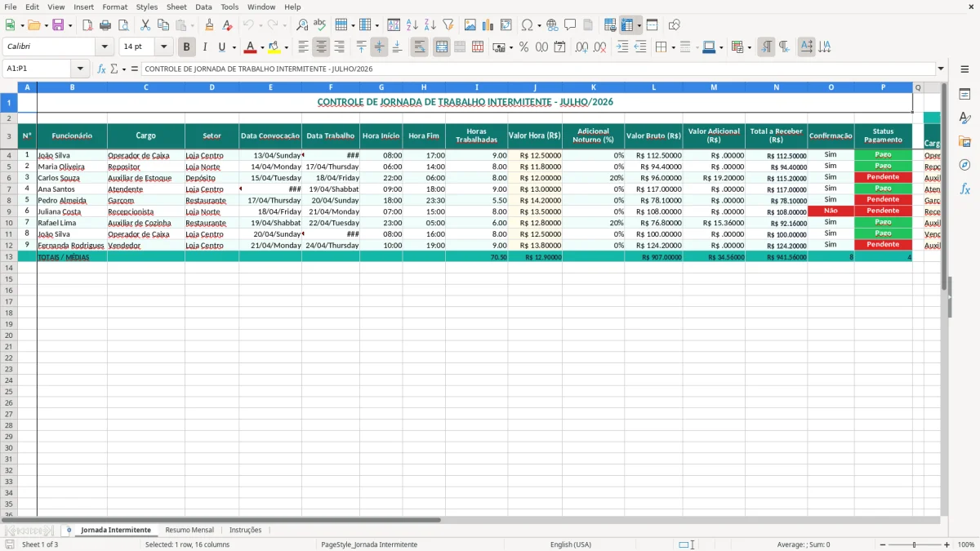Open the Function Wizard fx icon
Screen dimensions: 980x551
click(102, 69)
